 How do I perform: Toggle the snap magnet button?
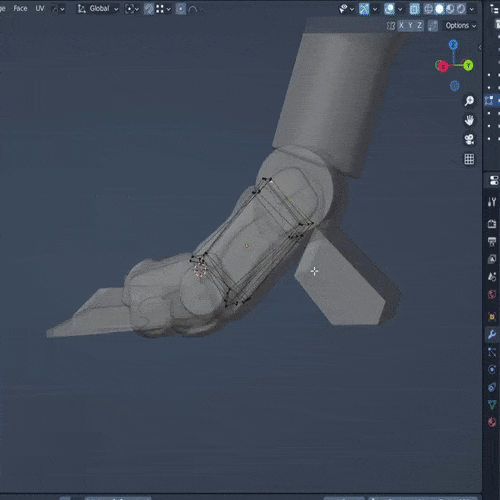coord(149,9)
